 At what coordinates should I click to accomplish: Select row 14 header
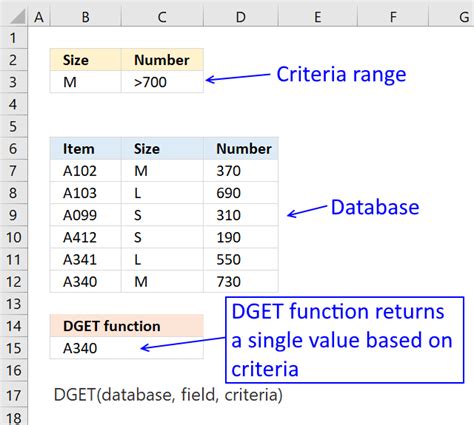pyautogui.click(x=13, y=326)
